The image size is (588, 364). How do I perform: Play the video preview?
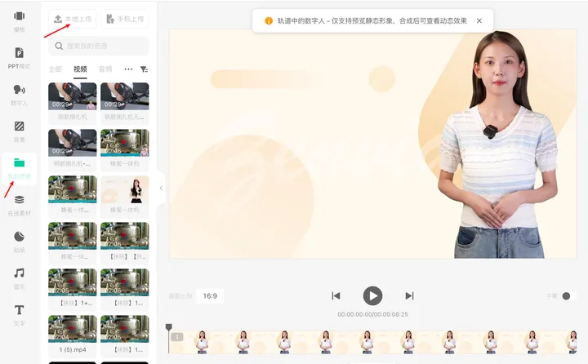pos(372,295)
